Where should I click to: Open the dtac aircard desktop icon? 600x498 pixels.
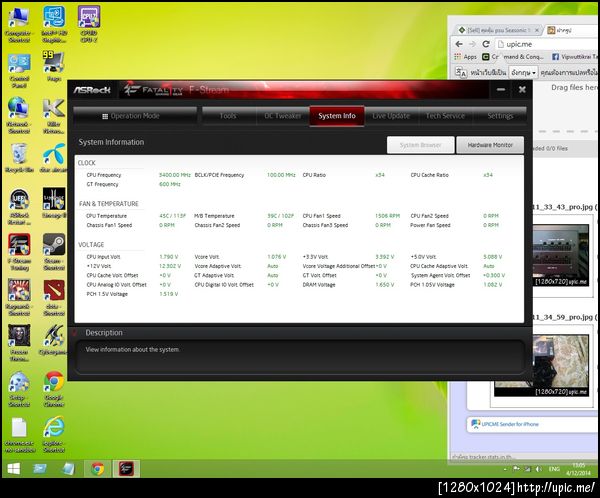[54, 158]
